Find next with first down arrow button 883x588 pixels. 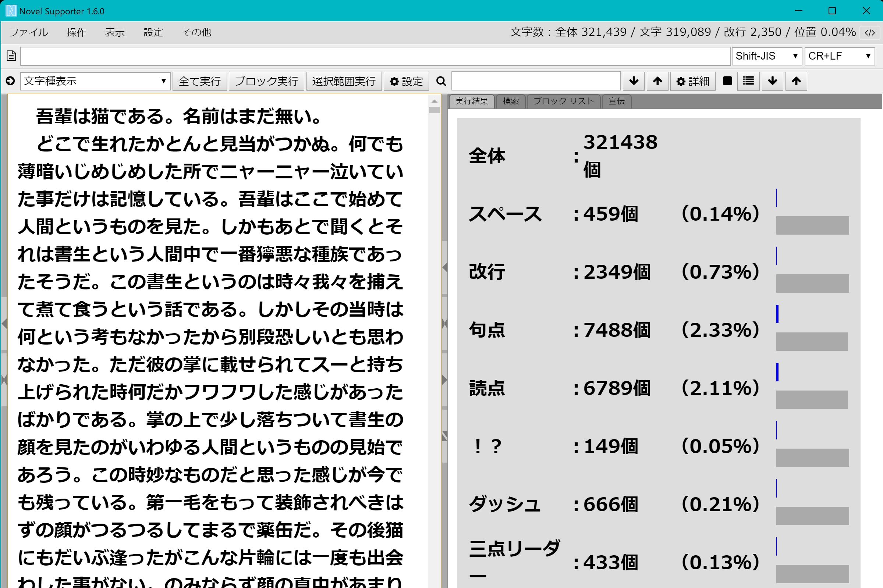click(x=634, y=81)
